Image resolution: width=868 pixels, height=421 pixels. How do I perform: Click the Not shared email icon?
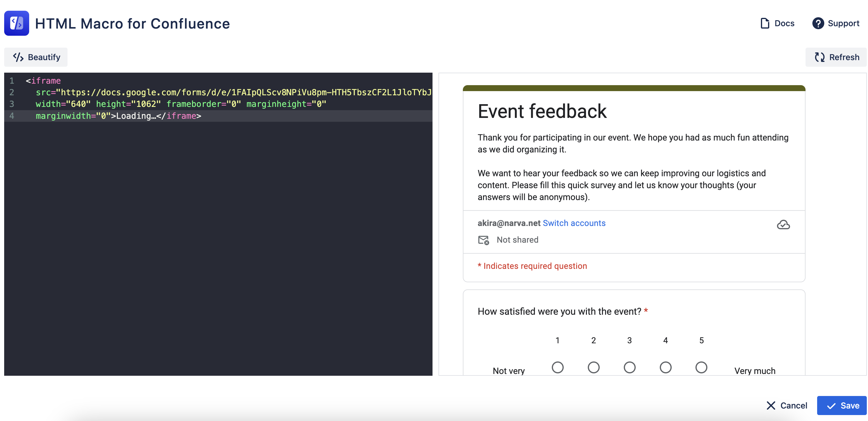(x=483, y=240)
